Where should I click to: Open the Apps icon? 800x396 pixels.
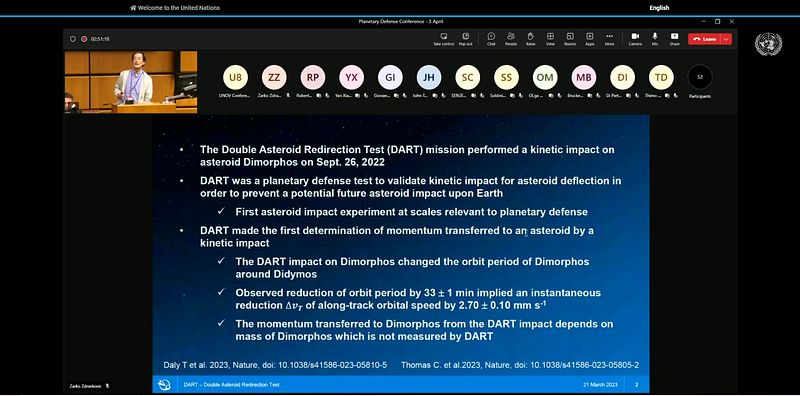coord(590,39)
